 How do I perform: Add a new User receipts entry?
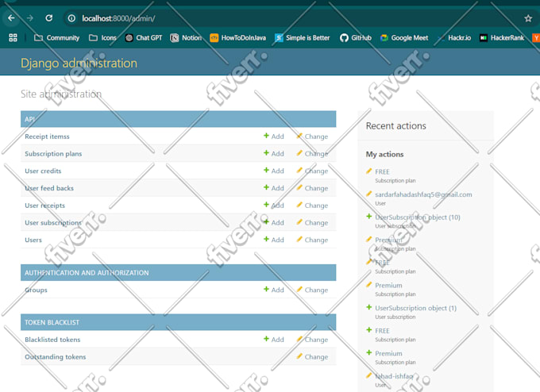point(274,205)
